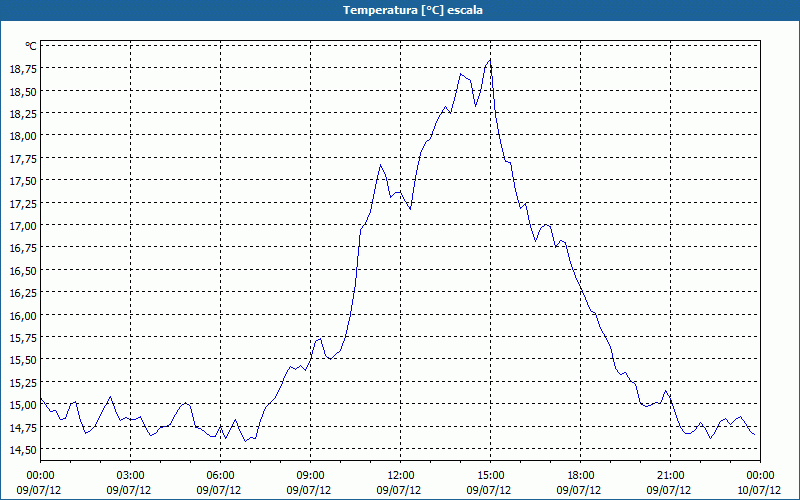Viewport: 800px width, 500px height.
Task: Click the temperature peak near 15:00
Action: [490, 60]
